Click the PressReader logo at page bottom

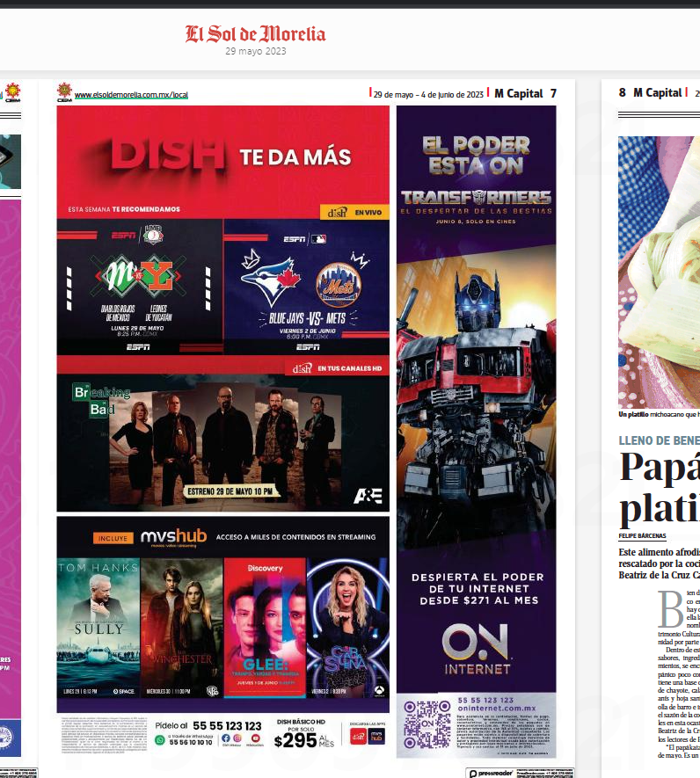click(495, 773)
